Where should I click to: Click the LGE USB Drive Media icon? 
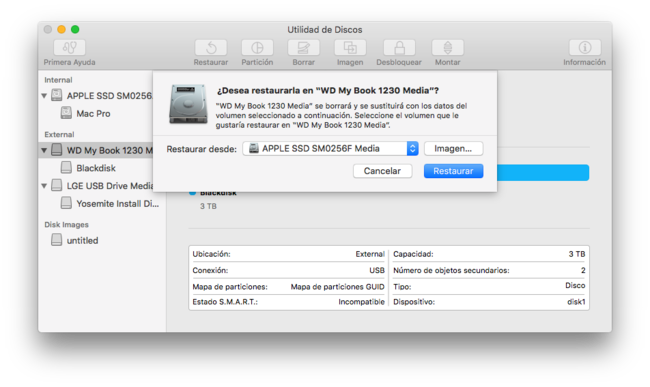pyautogui.click(x=56, y=185)
